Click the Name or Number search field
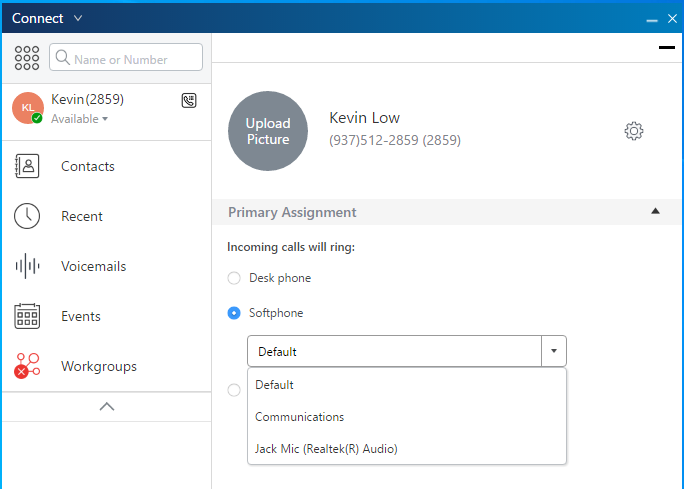This screenshot has width=684, height=489. 126,58
